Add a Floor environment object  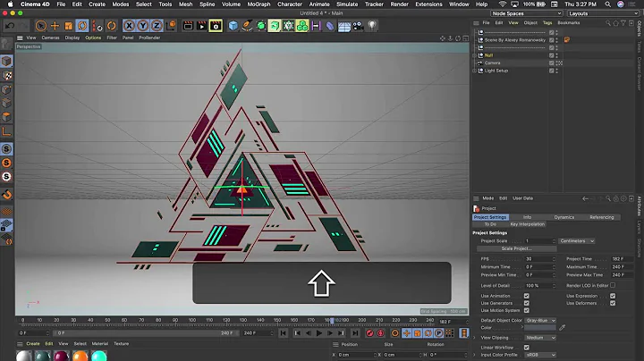[344, 27]
